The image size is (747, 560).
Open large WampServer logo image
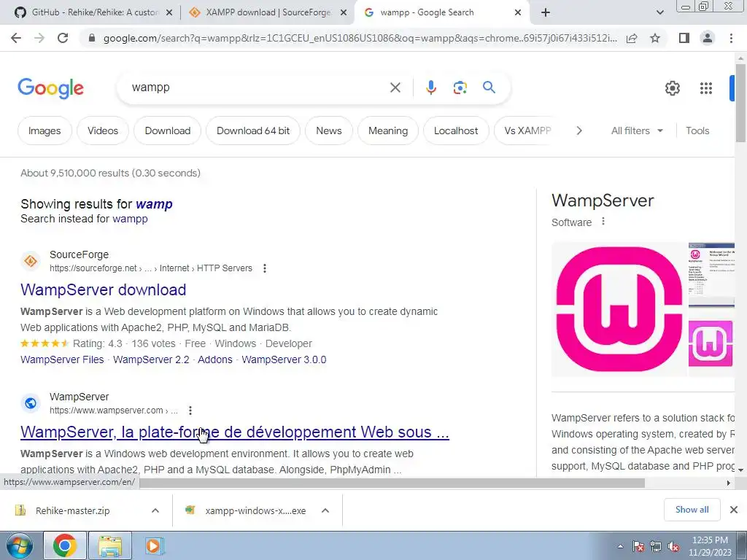(619, 309)
